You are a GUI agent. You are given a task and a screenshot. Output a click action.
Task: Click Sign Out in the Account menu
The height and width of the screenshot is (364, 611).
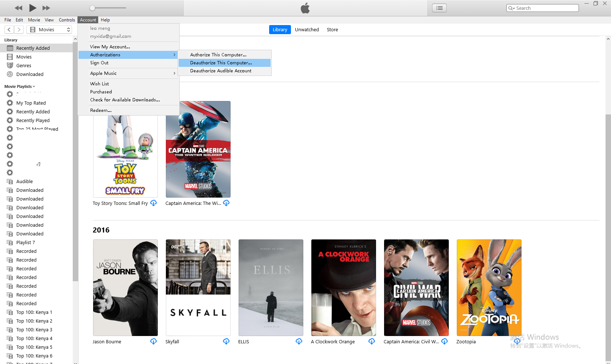click(99, 62)
